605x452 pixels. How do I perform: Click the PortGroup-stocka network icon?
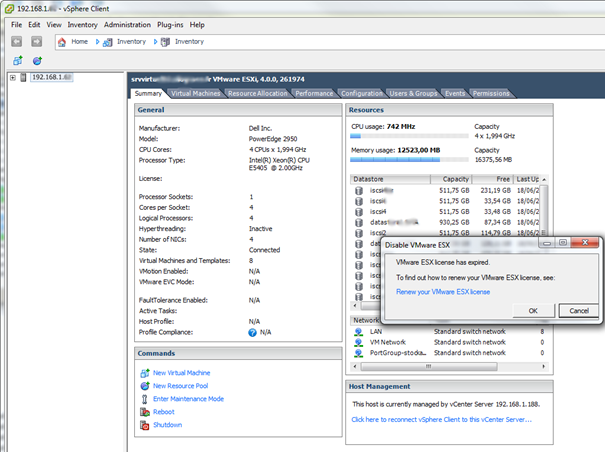tap(358, 353)
